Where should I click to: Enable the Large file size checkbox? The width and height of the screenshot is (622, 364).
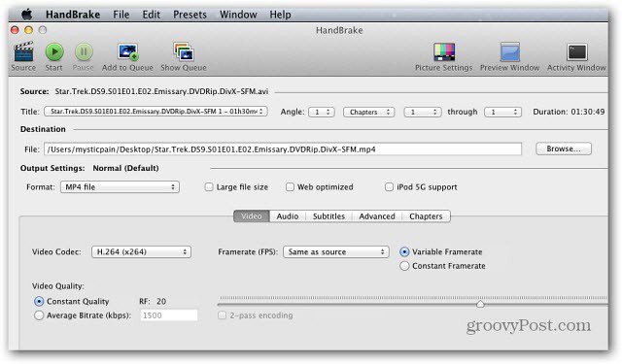click(209, 187)
